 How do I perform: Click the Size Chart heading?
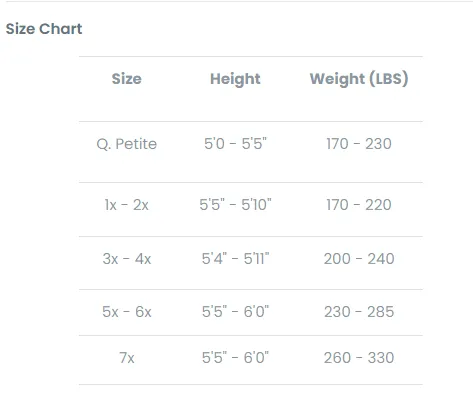tap(44, 29)
